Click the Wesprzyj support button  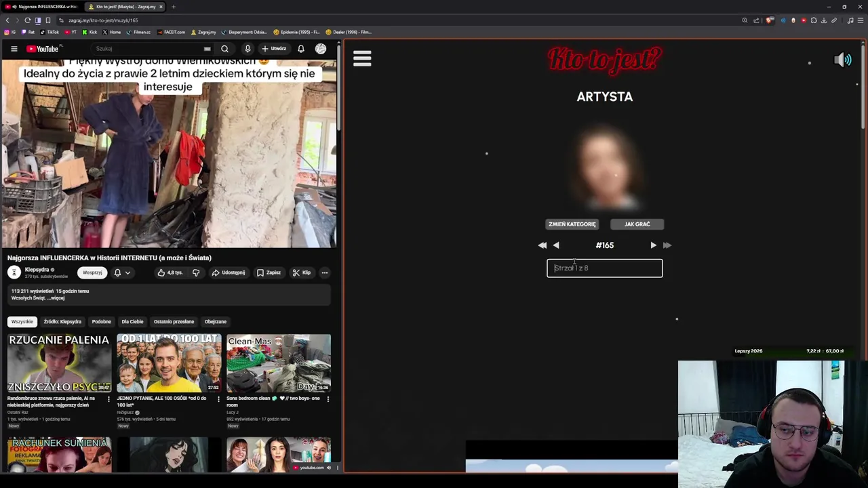(x=92, y=272)
